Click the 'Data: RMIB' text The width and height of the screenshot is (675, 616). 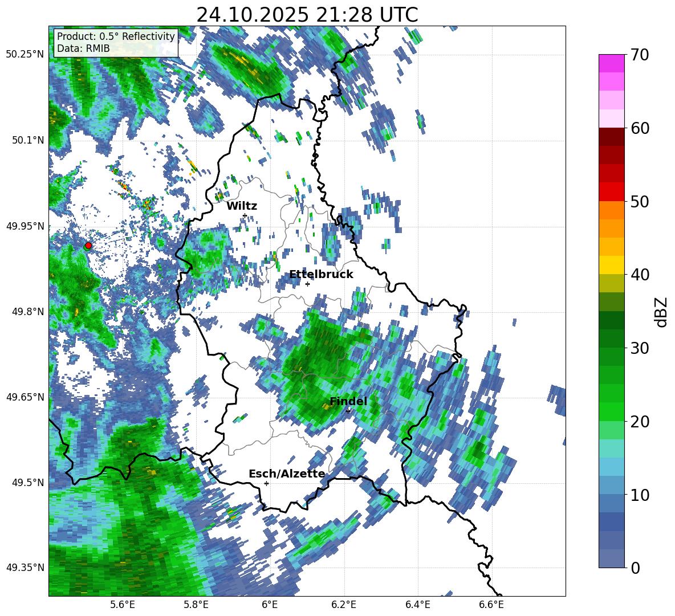83,48
